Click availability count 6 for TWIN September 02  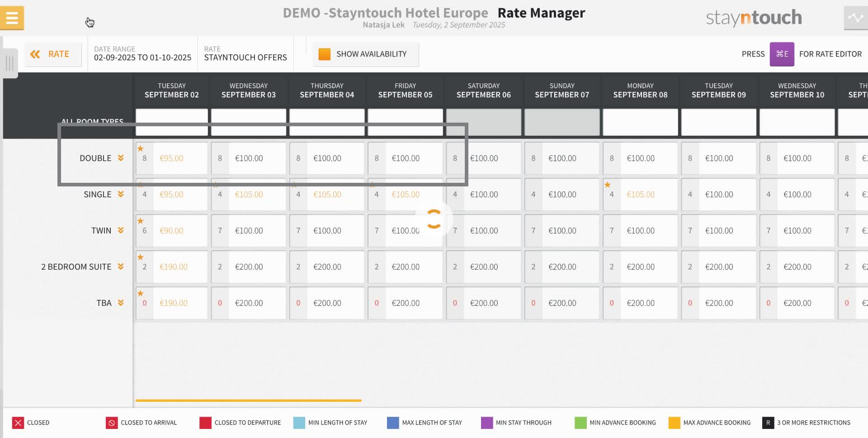pos(145,231)
